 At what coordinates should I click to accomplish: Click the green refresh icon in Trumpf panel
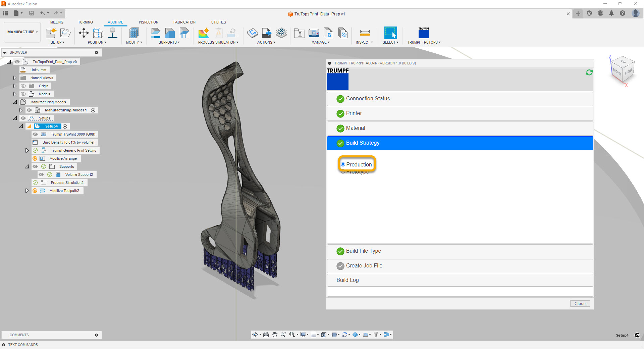pos(589,72)
